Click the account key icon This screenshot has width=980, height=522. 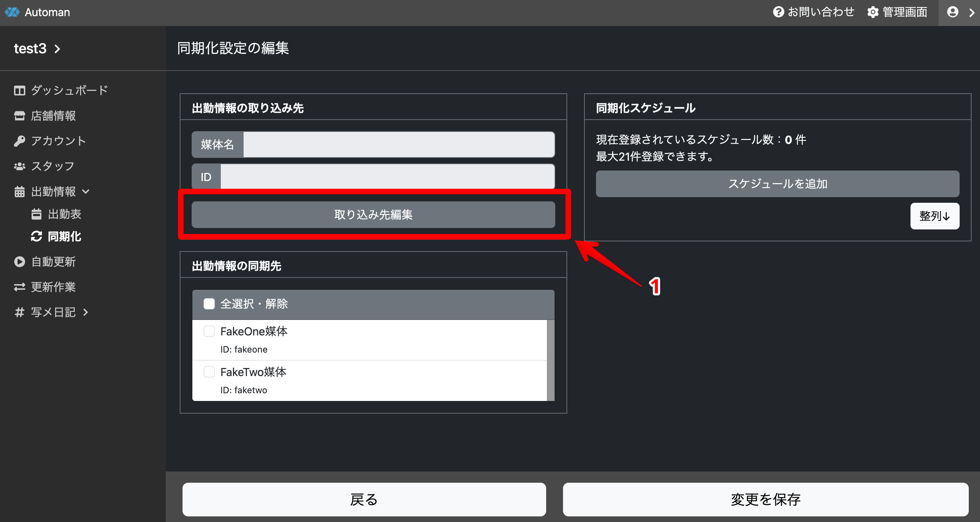pyautogui.click(x=19, y=141)
